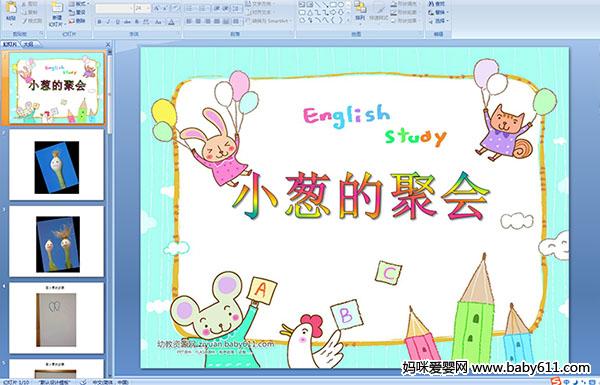
Task: Expand the shapes gallery arrow
Action: click(x=348, y=20)
